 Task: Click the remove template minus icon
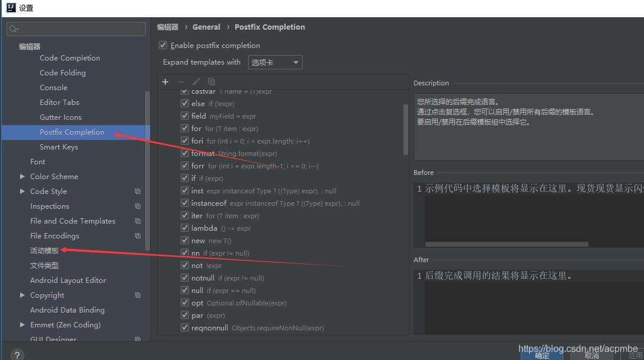(x=180, y=82)
